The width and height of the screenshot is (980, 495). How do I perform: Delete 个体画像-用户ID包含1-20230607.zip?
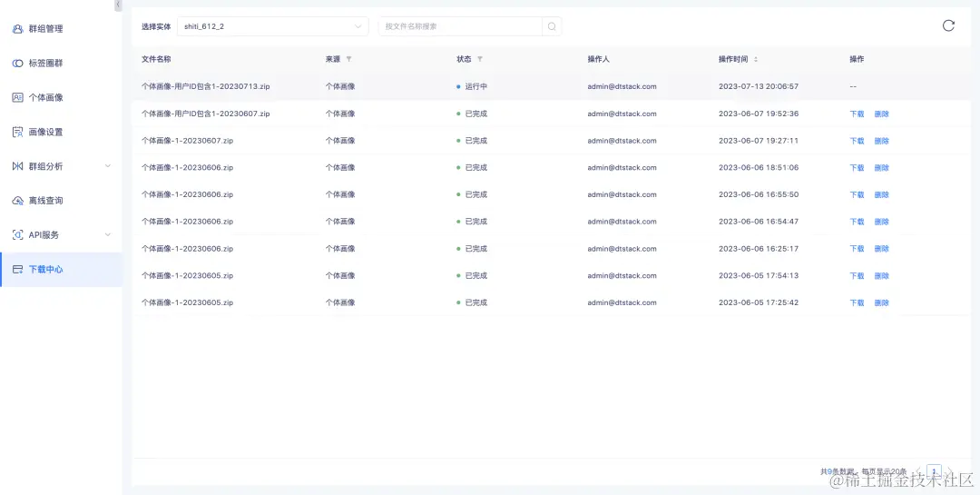click(x=881, y=114)
